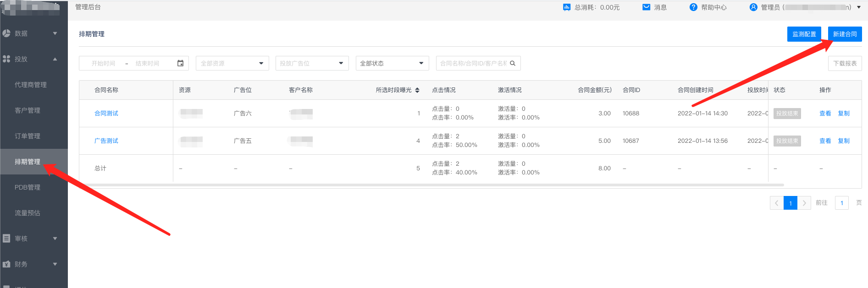Viewport: 868px width, 288px height.
Task: Collapse the 投放 sidebar section
Action: click(55, 59)
